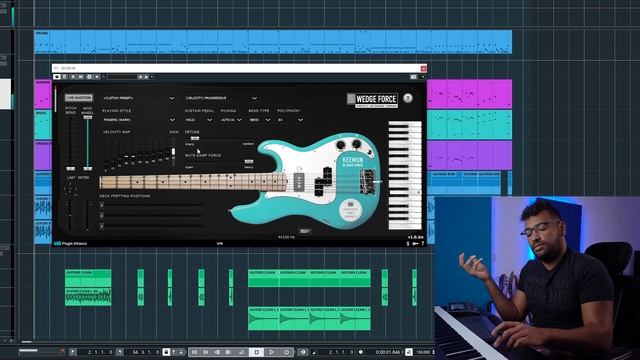
Task: Click the transport tempo value 150.000
Action: [x=423, y=352]
